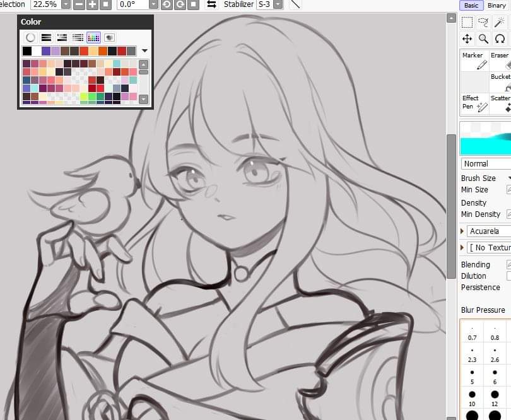Click the canvas scroll up arrow
Image resolution: width=511 pixels, height=420 pixels.
pos(451,18)
